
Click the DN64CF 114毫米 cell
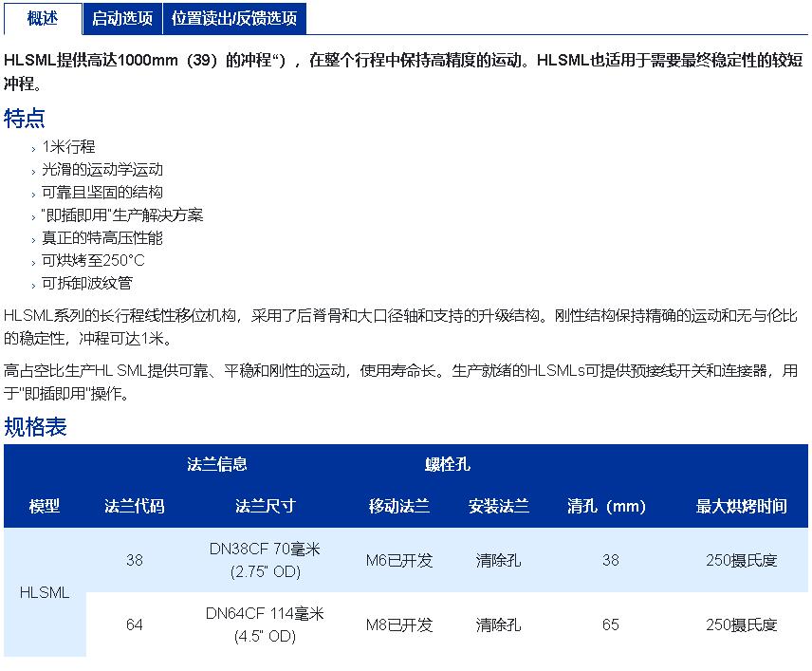click(266, 624)
